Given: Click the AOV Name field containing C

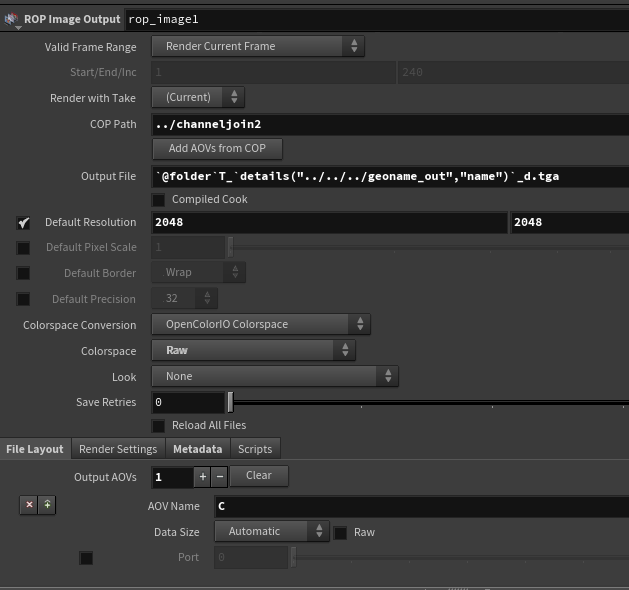Looking at the screenshot, I should click(x=422, y=507).
